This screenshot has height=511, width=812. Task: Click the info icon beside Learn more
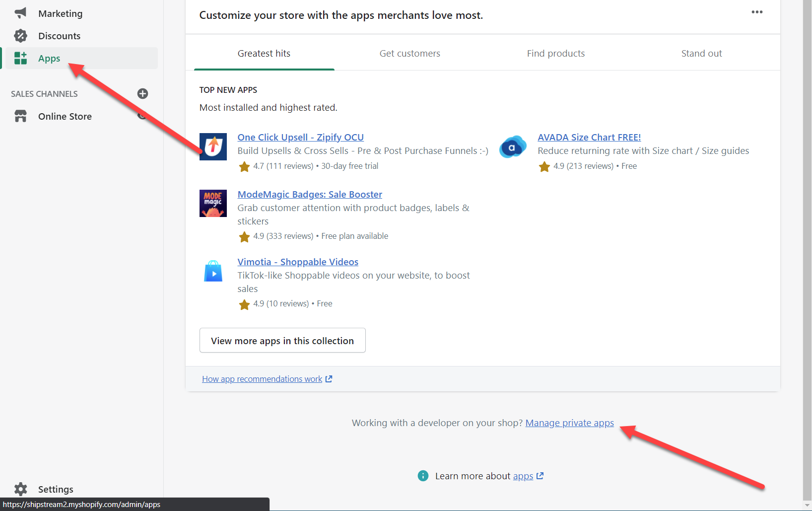click(x=423, y=476)
